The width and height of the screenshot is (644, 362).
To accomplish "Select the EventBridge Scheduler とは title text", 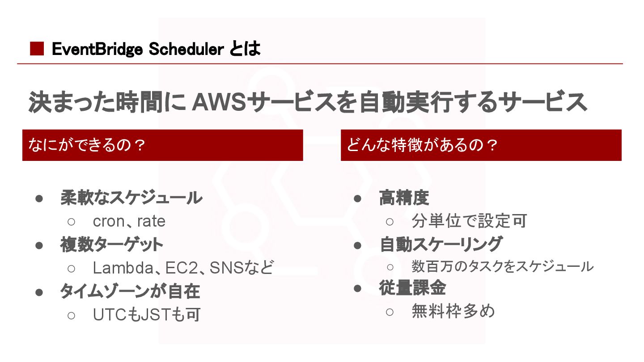I will coord(156,49).
